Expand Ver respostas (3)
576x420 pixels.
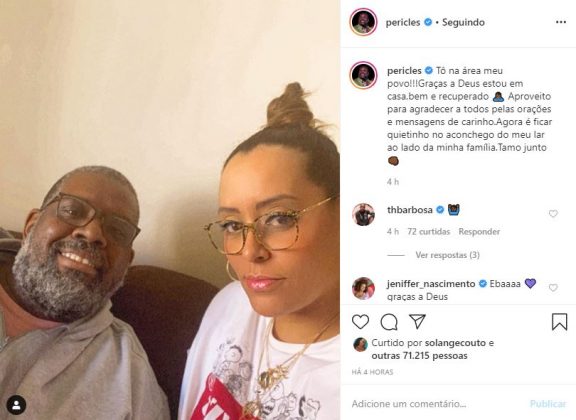coord(447,255)
